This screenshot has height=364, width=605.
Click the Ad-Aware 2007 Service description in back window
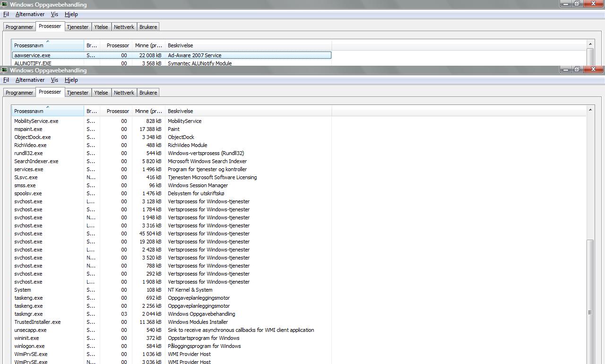click(194, 55)
